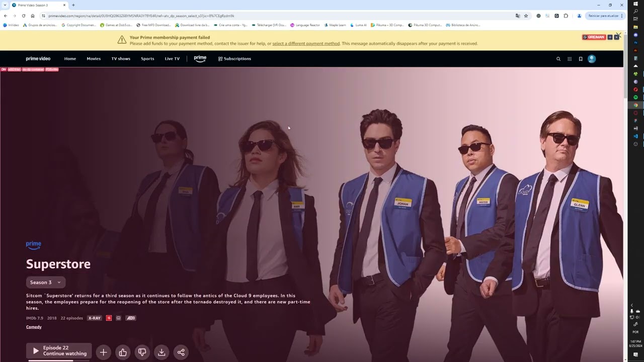Open the categories grid icon
Image resolution: width=644 pixels, height=362 pixels.
click(x=570, y=59)
